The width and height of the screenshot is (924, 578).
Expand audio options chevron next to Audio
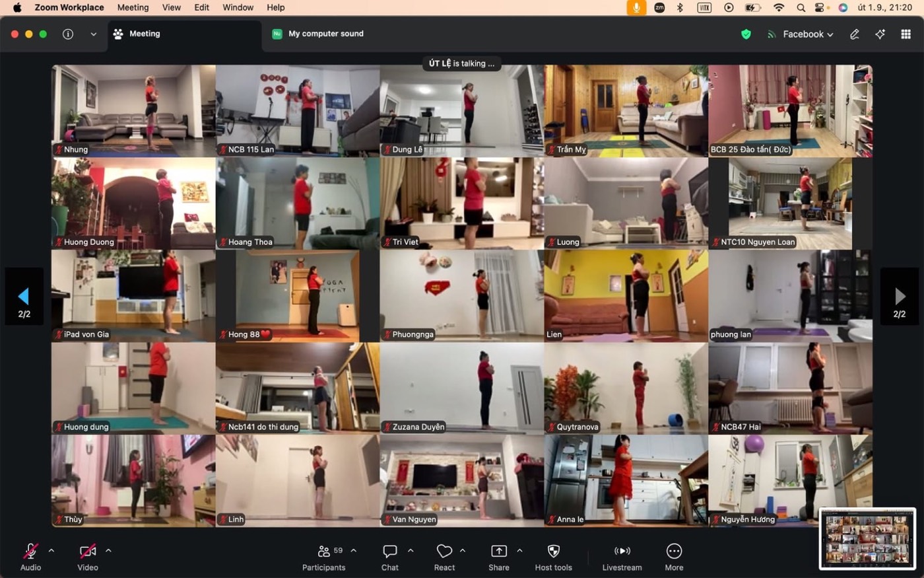51,550
